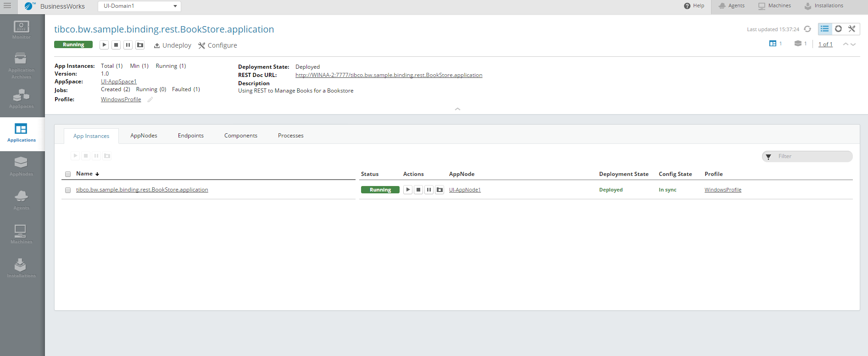Viewport: 868px width, 356px height.
Task: Click Configure beside Undeploy
Action: (217, 45)
